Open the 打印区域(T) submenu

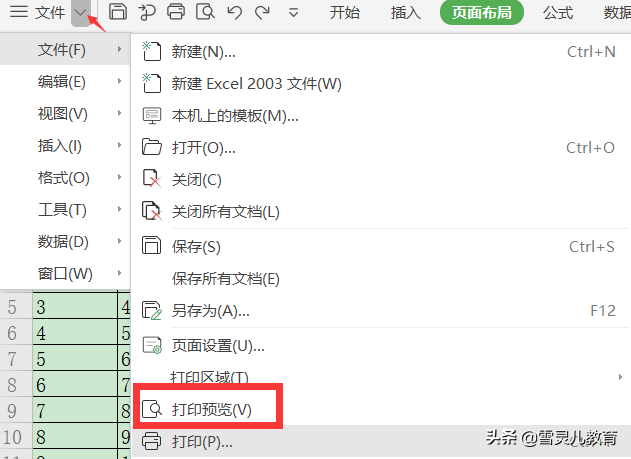380,377
